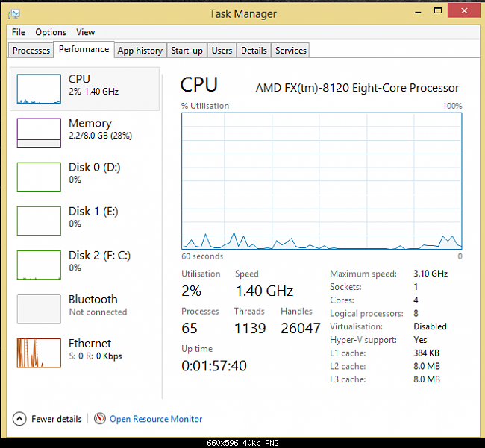This screenshot has width=485, height=448.
Task: Open the Users tab
Action: [x=222, y=51]
